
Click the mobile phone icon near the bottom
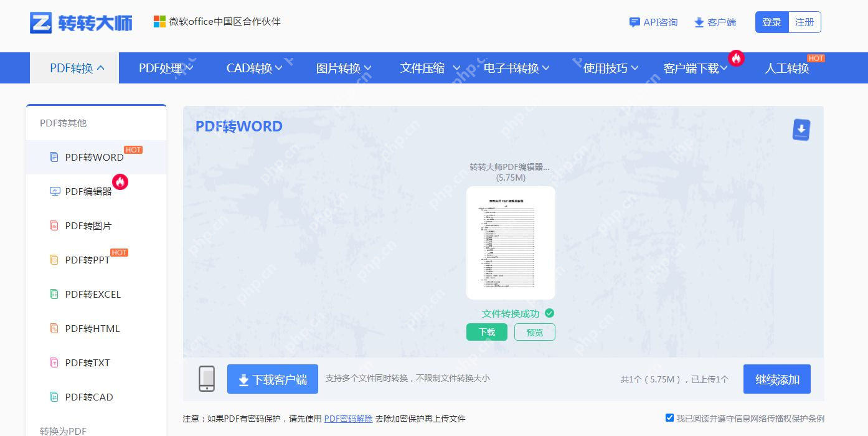pyautogui.click(x=206, y=379)
